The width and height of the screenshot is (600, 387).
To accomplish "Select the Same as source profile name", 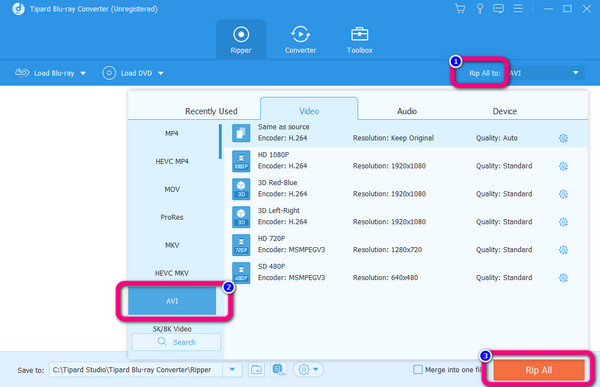I will [x=284, y=127].
